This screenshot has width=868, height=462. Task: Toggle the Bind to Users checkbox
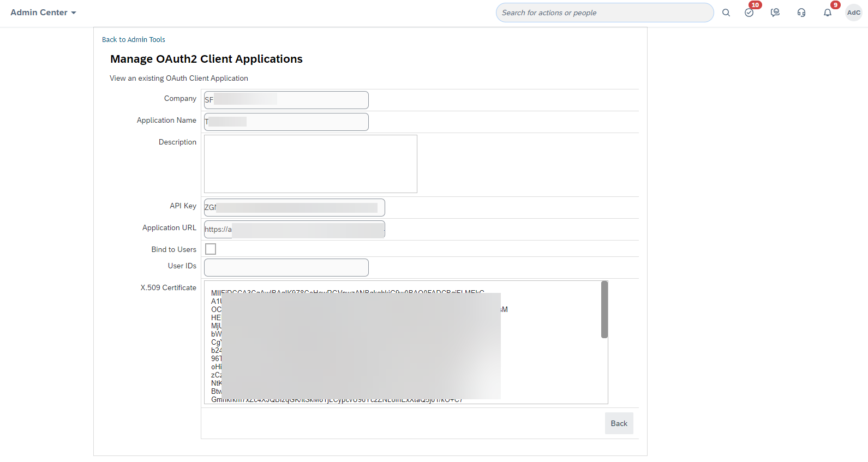tap(211, 249)
